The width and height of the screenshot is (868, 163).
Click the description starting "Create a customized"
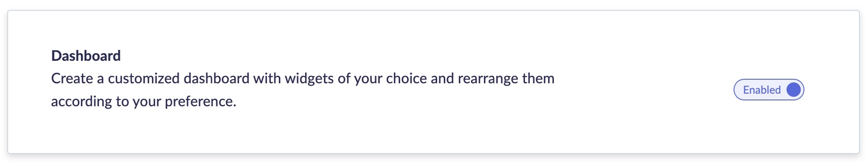(x=302, y=90)
